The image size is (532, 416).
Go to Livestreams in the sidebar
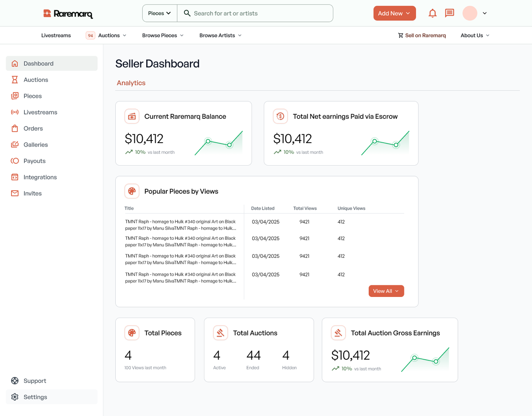[40, 112]
